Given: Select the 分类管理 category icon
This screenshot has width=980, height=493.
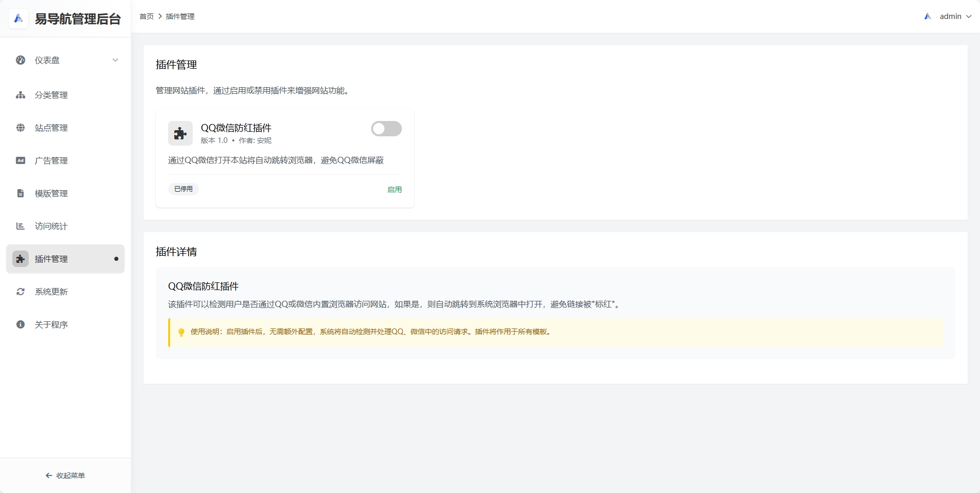Looking at the screenshot, I should 20,95.
